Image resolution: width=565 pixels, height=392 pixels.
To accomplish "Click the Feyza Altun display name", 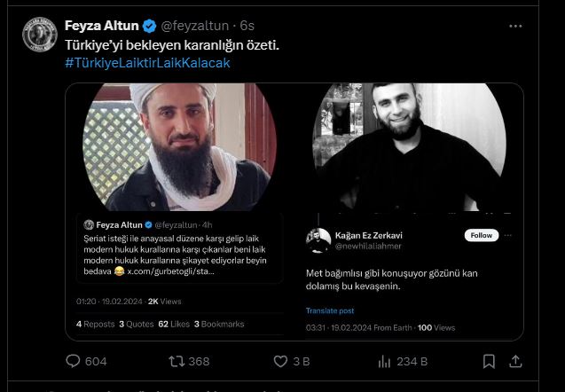I will [x=101, y=26].
